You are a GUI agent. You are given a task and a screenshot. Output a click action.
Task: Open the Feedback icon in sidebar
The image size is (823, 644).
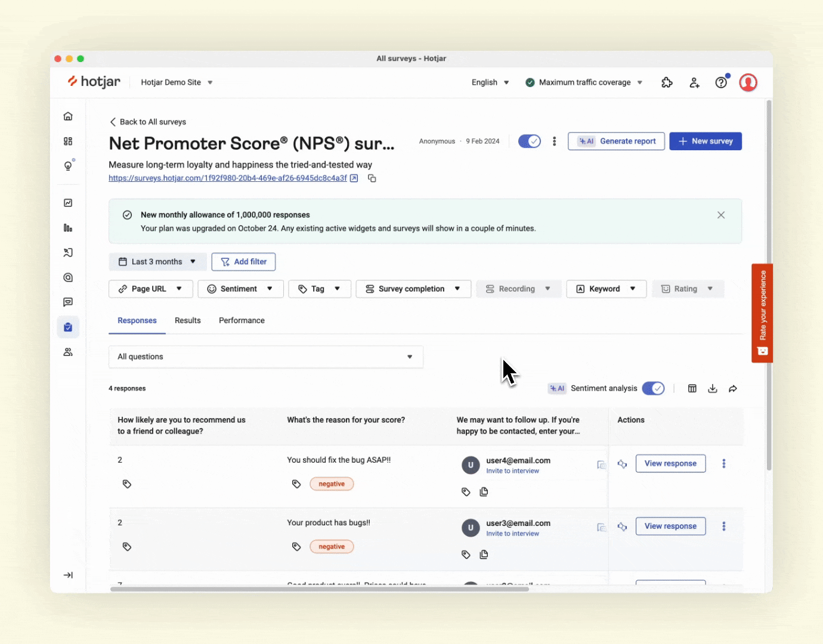click(x=68, y=302)
